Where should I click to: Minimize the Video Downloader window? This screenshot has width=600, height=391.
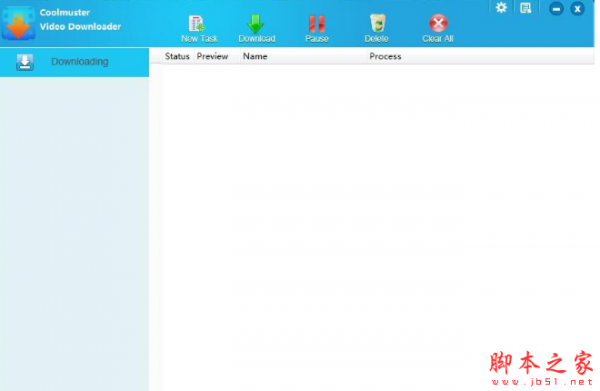(556, 9)
